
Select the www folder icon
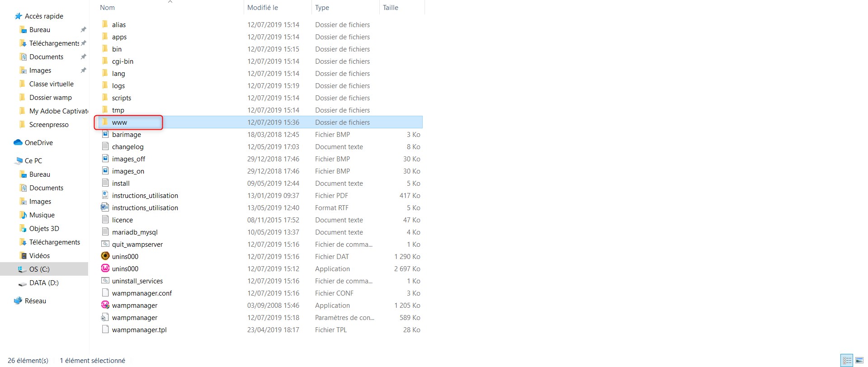(105, 122)
